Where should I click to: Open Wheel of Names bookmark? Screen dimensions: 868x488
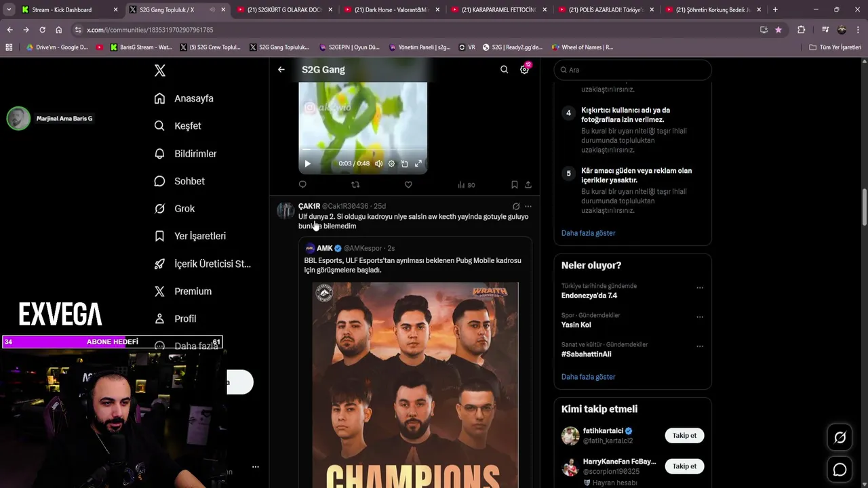pyautogui.click(x=583, y=47)
